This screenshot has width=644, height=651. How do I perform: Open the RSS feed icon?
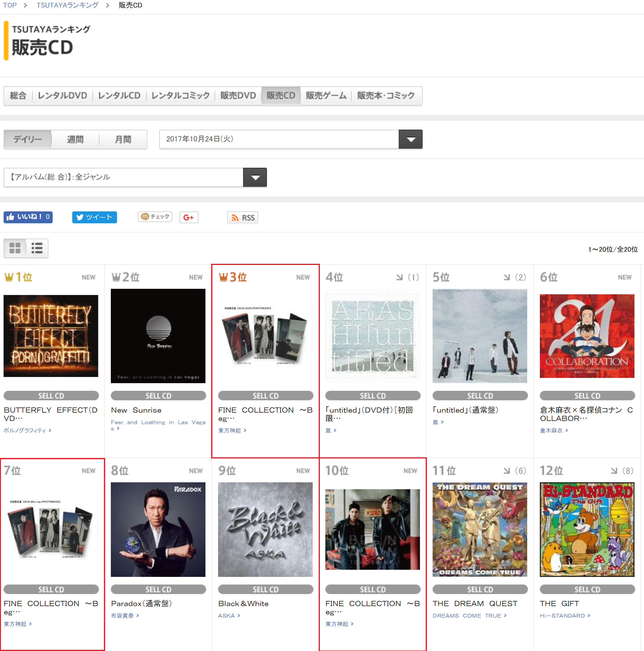[x=243, y=217]
